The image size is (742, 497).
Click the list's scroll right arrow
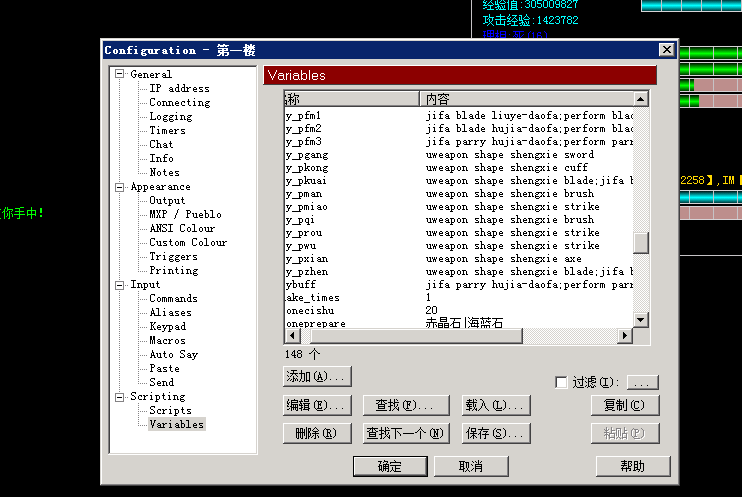pos(625,336)
